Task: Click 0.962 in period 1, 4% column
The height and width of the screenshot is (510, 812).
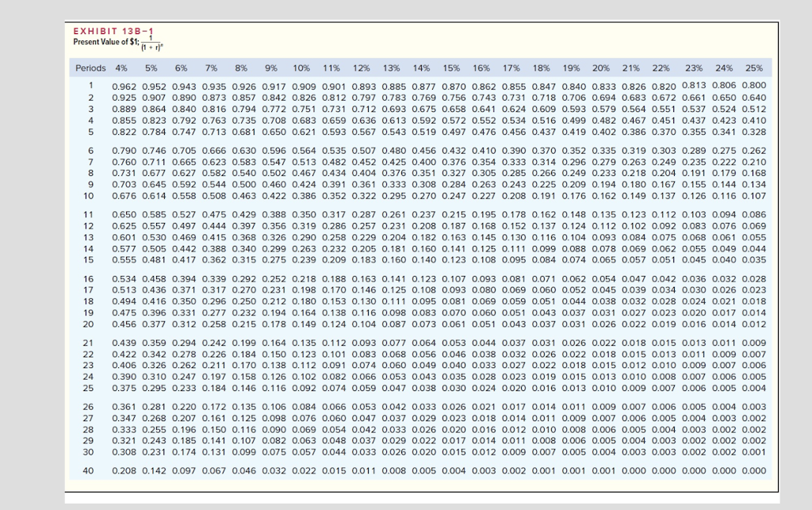Action: (124, 86)
